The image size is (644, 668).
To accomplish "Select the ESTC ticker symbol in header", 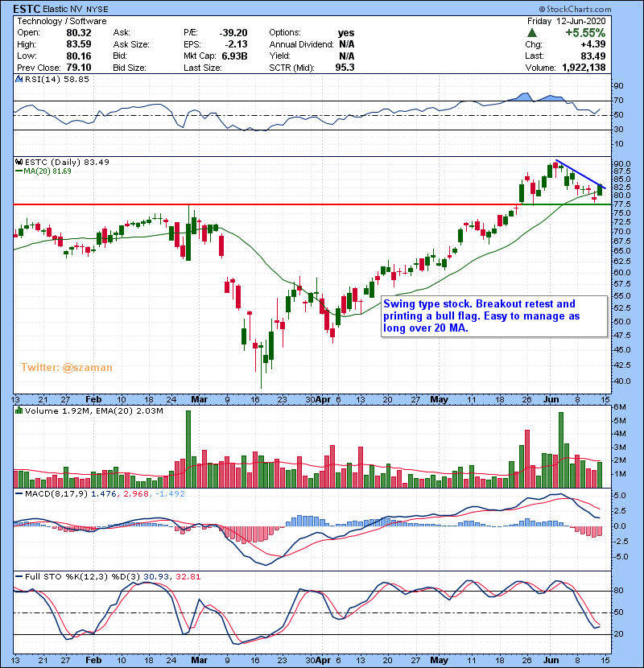I will pos(27,9).
